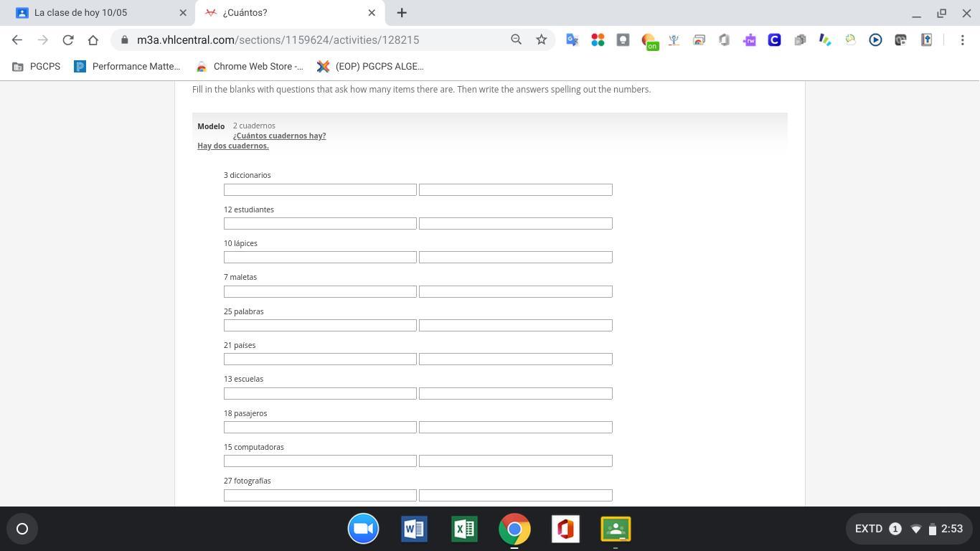Screen dimensions: 980x551
Task: Click the question field for 15 computadoras
Action: [x=320, y=461]
